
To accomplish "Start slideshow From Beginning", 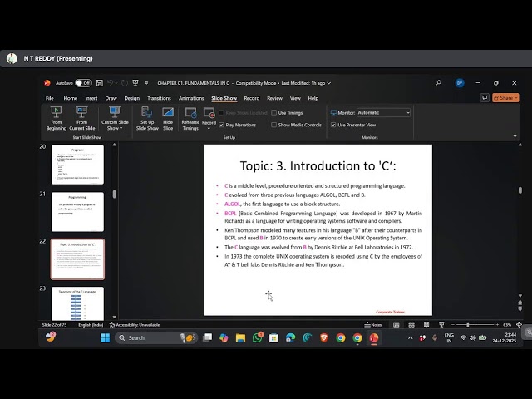I will tap(57, 118).
